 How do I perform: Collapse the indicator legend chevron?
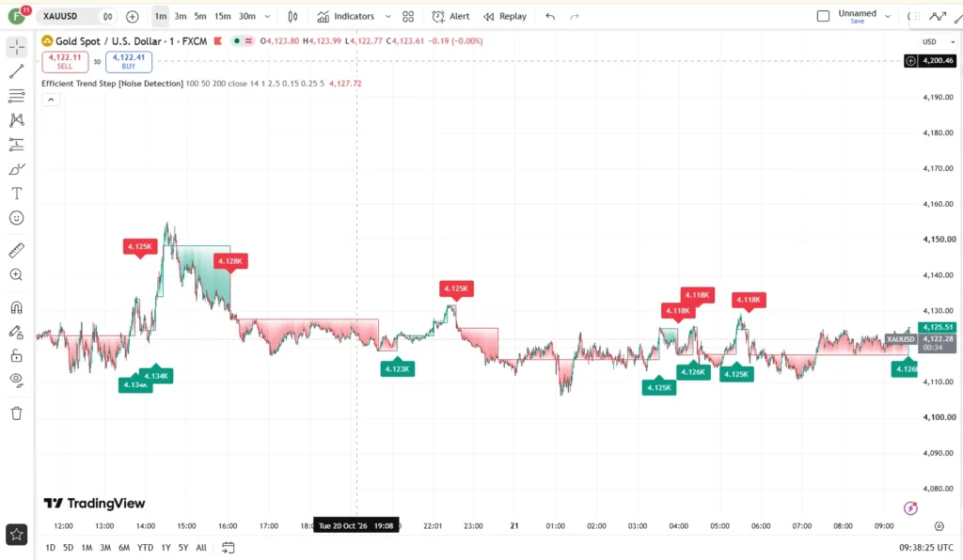[x=51, y=100]
